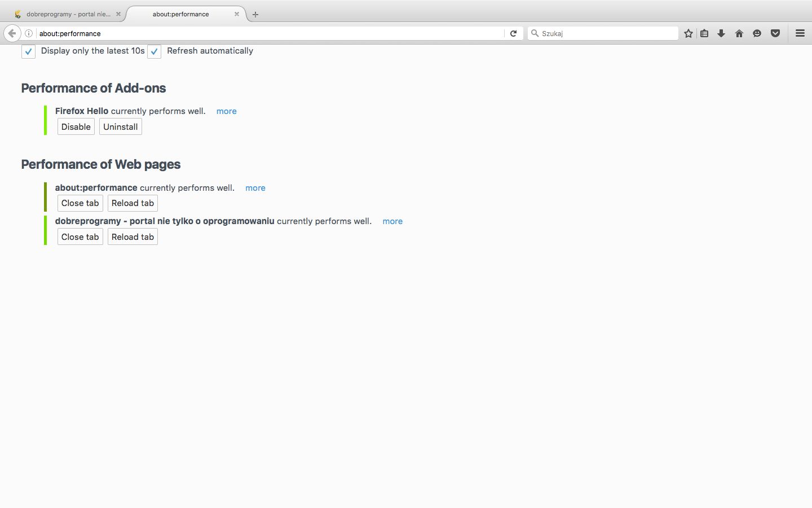Close the dobreprogramy tab
Image resolution: width=812 pixels, height=508 pixels.
pyautogui.click(x=118, y=14)
